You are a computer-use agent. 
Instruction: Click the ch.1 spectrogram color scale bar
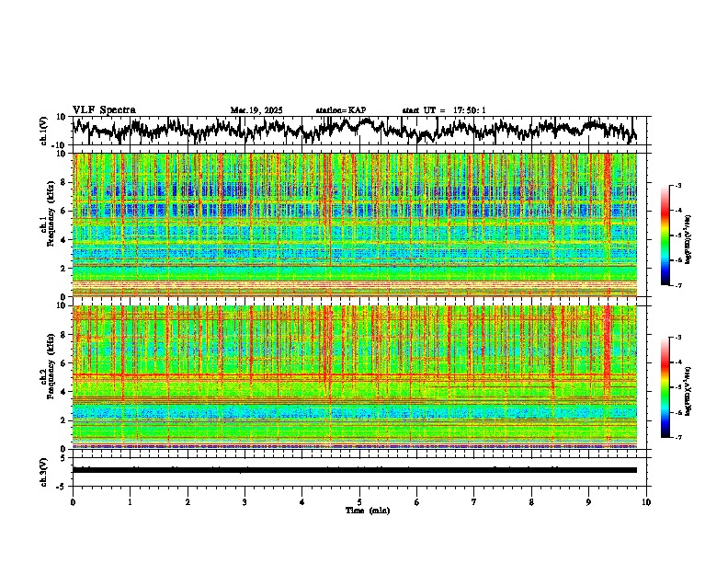(x=665, y=236)
